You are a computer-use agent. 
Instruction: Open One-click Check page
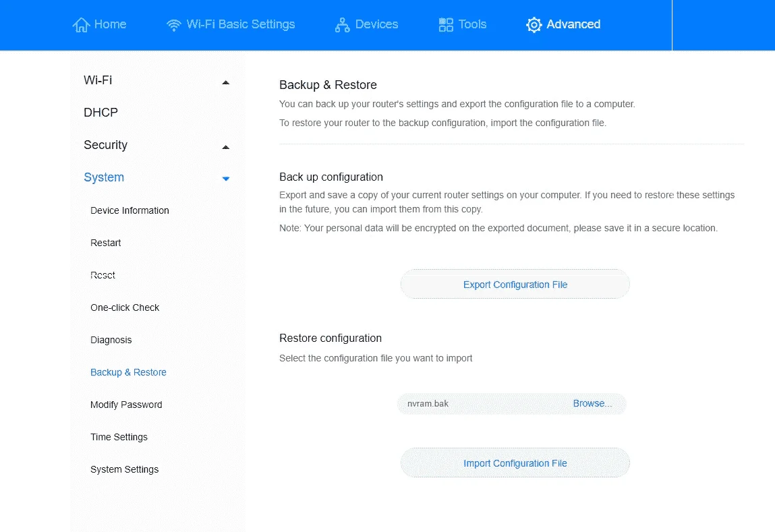(x=125, y=307)
